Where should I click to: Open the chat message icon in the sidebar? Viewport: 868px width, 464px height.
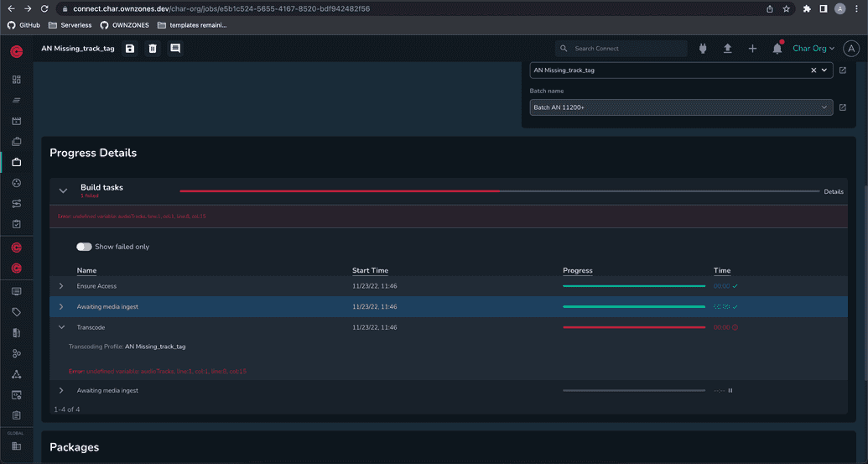pos(17,291)
